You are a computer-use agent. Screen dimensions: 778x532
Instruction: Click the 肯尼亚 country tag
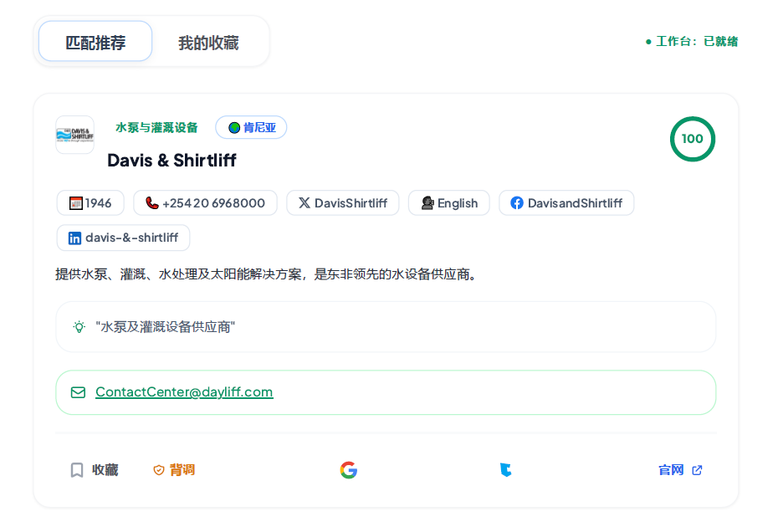point(251,127)
